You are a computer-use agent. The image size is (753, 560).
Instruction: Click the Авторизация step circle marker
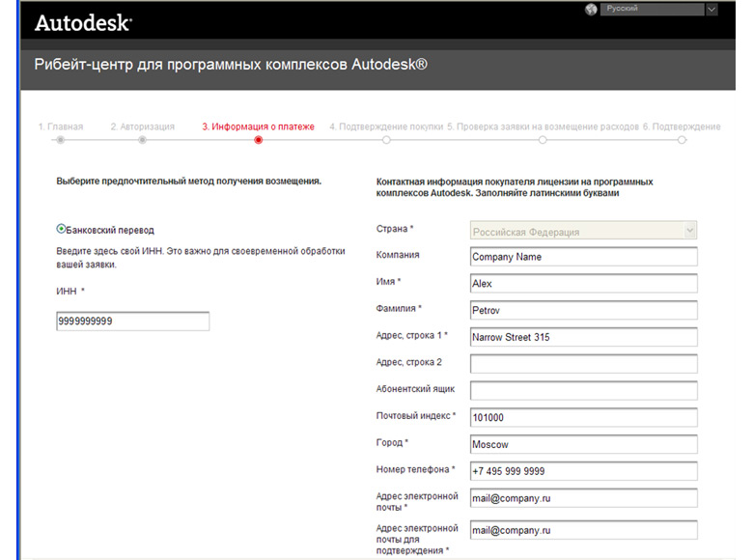(142, 140)
